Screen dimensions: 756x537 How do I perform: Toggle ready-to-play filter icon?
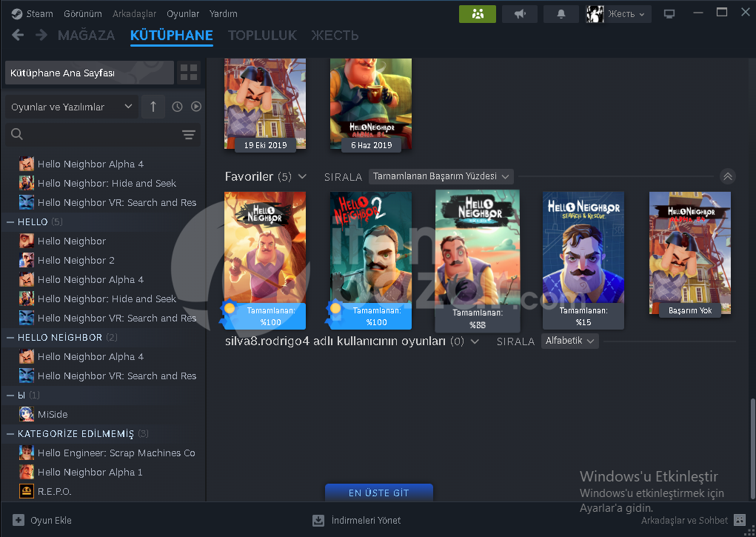coord(195,107)
